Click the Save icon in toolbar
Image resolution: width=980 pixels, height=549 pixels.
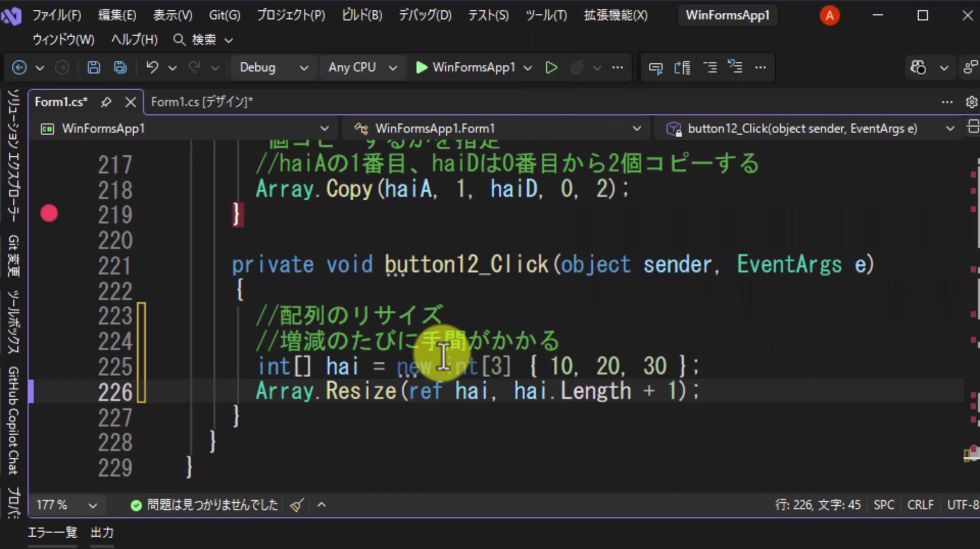click(x=93, y=67)
